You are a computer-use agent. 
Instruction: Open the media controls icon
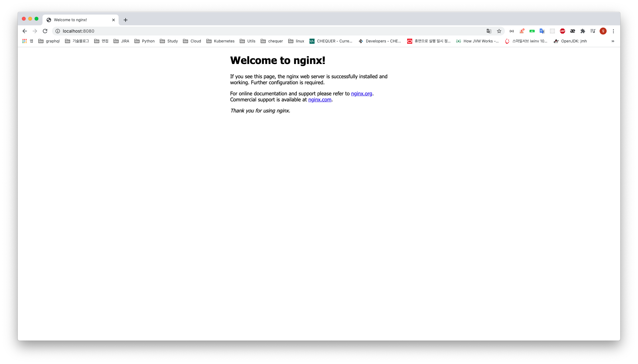(x=593, y=31)
